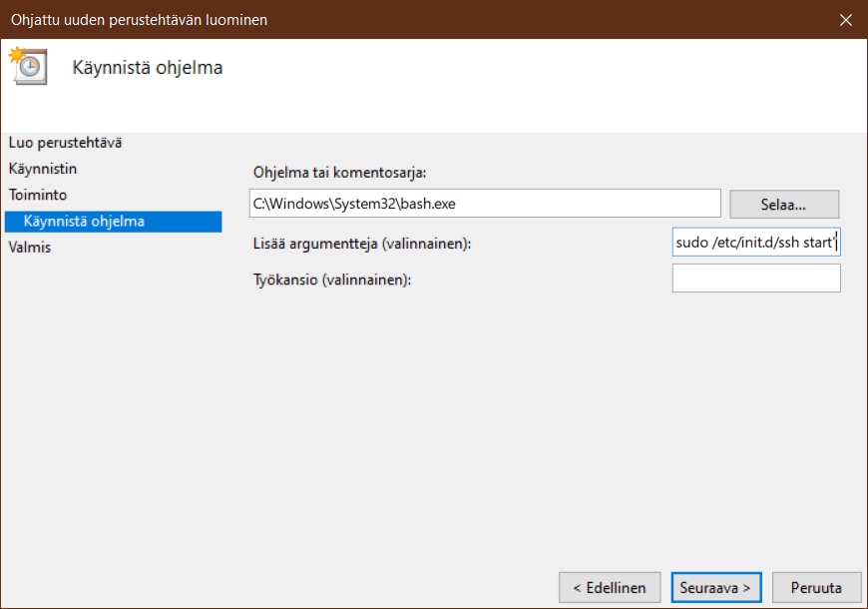Select the 'Luo perustehtävä' wizard step
This screenshot has height=609, width=868.
click(x=65, y=143)
